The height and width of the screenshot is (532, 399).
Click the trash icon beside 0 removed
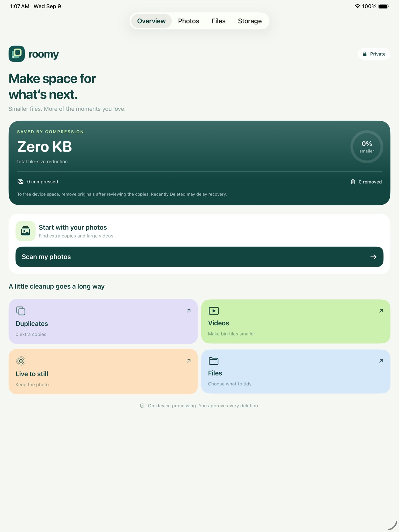coord(353,182)
